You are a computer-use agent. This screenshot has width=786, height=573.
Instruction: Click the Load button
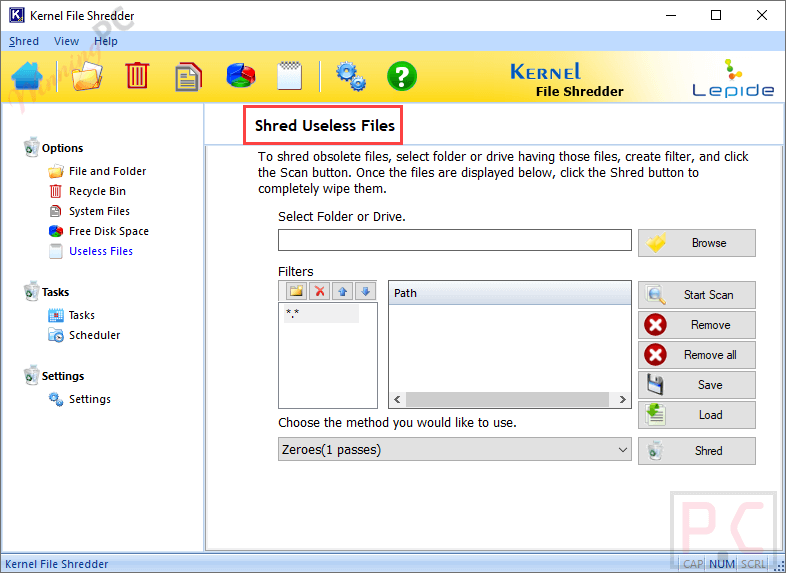point(697,415)
